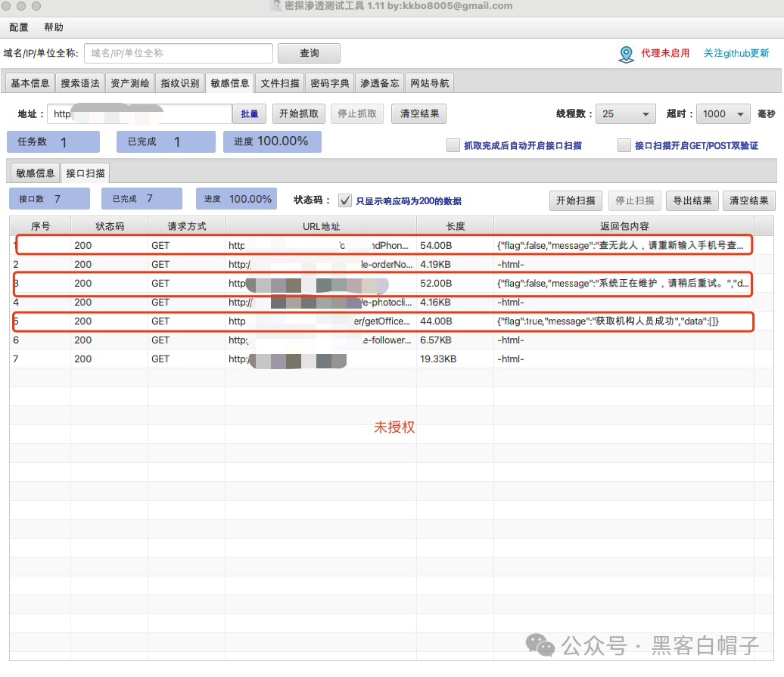Image resolution: width=784 pixels, height=677 pixels.
Task: Click the 接口数 7 counter badge
Action: coord(49,199)
